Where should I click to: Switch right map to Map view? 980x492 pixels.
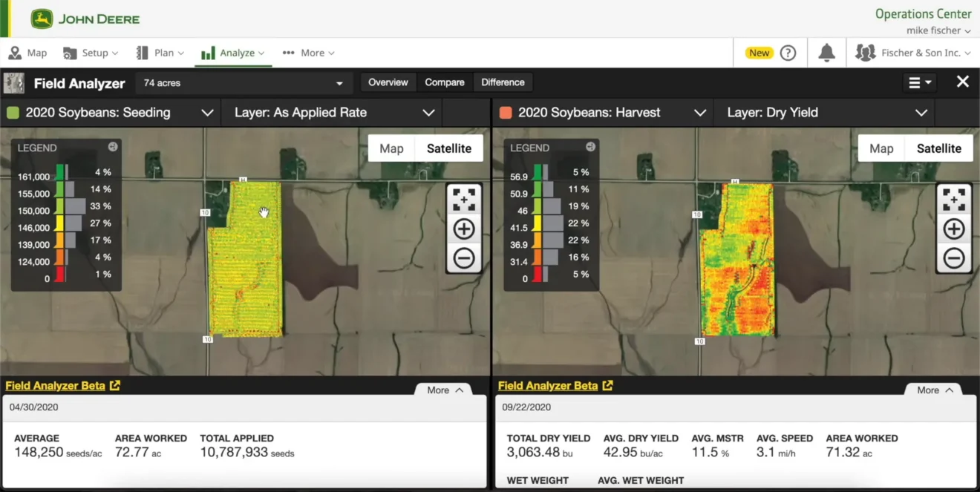click(881, 148)
